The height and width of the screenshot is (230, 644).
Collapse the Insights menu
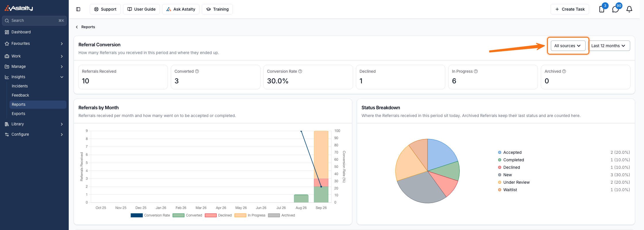pos(62,77)
